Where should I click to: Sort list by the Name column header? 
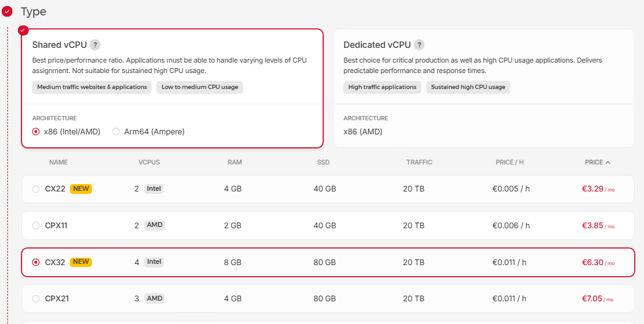[58, 163]
